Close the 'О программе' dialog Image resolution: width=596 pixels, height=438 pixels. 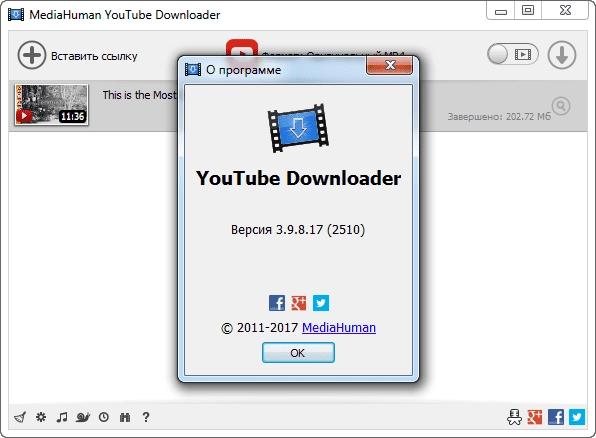pos(390,65)
